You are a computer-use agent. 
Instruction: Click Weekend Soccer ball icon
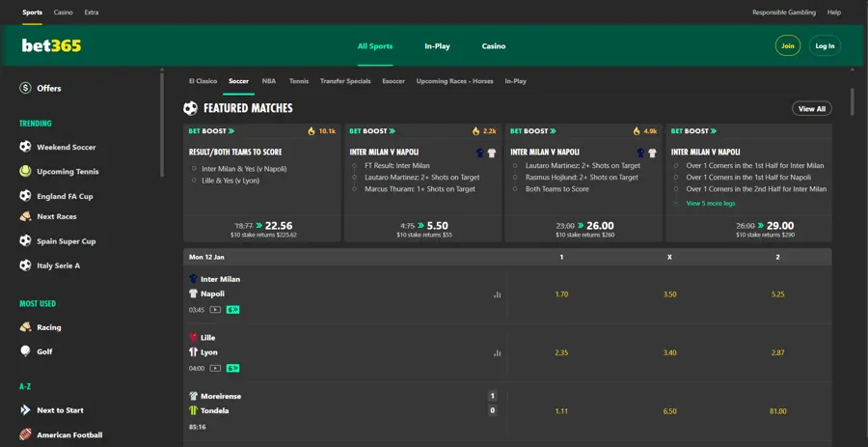[x=25, y=147]
